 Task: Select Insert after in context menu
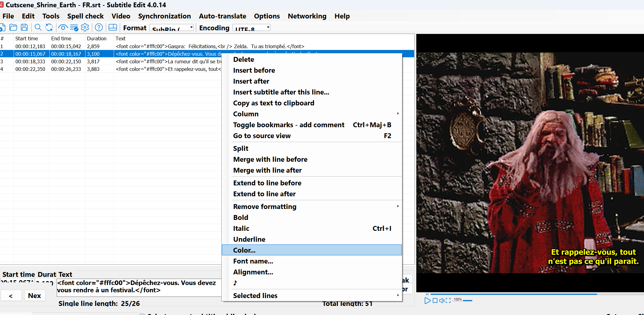pos(312,81)
